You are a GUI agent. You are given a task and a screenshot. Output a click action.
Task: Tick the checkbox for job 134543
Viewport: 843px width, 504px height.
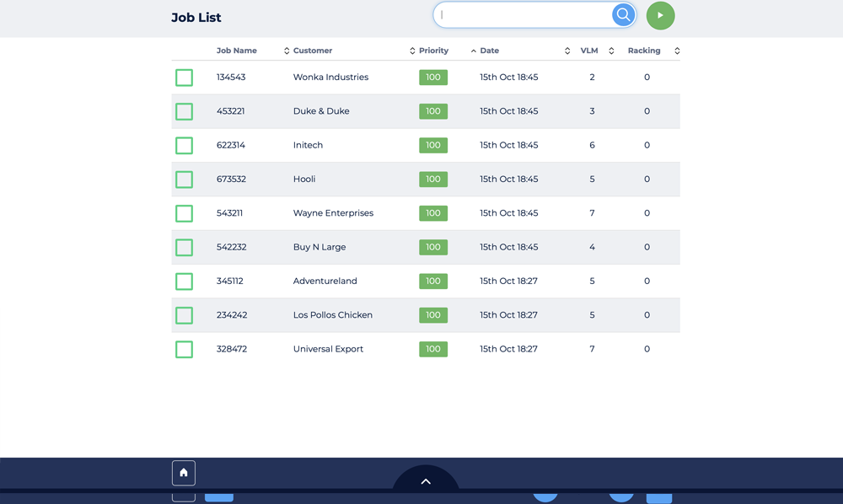(184, 78)
